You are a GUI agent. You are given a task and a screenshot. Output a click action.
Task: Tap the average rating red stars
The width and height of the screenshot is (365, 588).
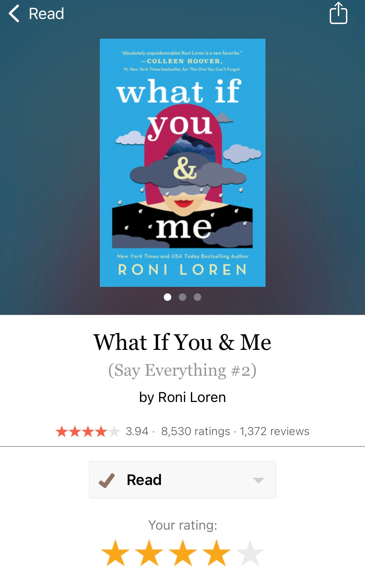88,432
